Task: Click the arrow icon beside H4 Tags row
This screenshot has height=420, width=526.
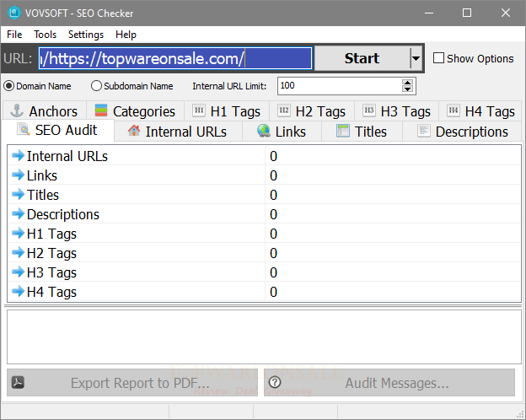Action: pyautogui.click(x=18, y=291)
